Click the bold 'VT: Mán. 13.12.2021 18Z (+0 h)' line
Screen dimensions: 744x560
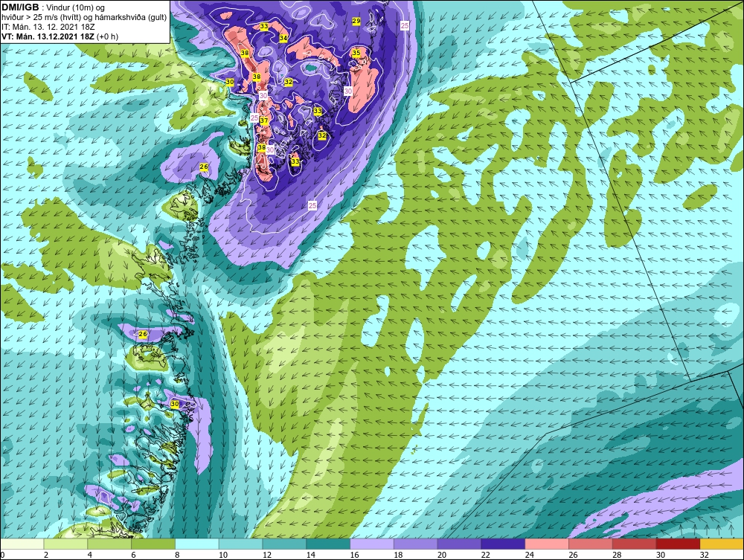tap(60, 36)
